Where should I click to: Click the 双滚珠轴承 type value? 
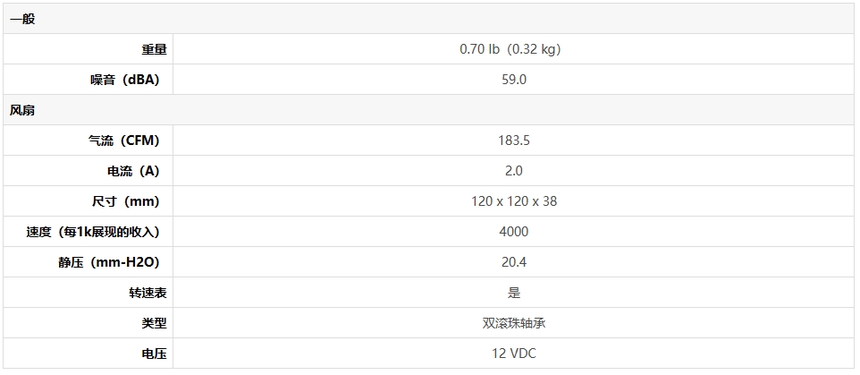point(514,323)
